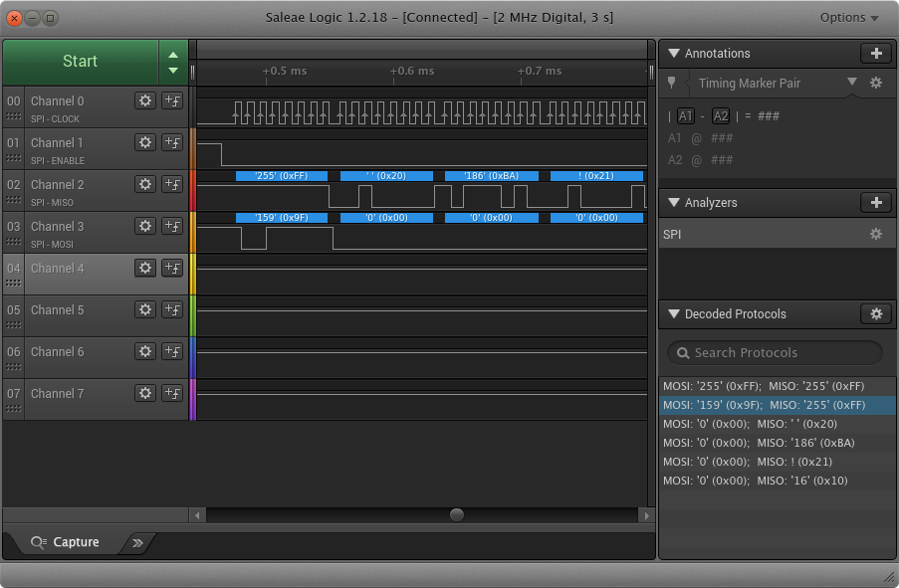
Task: Add a new annotation with plus button
Action: pos(876,54)
